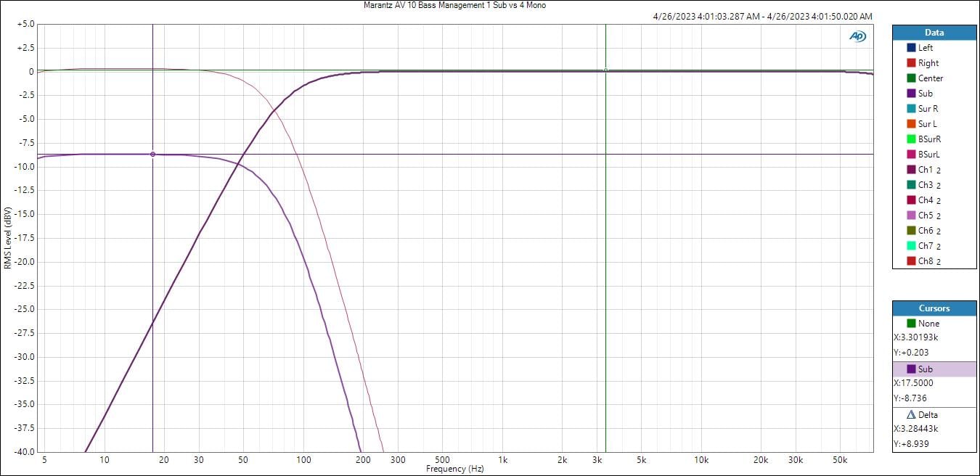The image size is (980, 476).
Task: Click the Sur R trace color square
Action: [x=911, y=109]
